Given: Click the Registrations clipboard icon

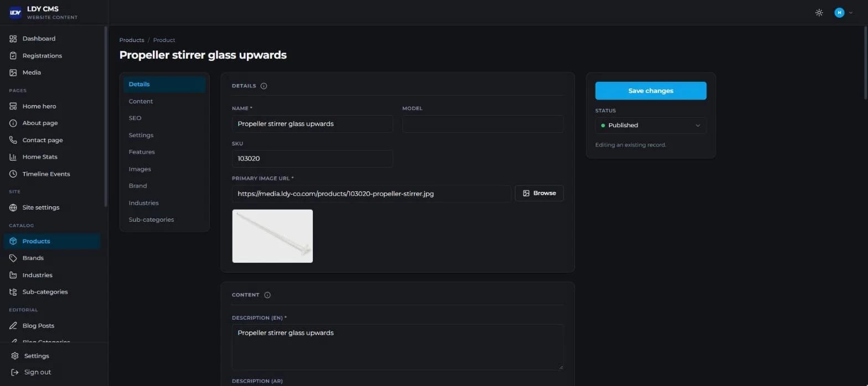Looking at the screenshot, I should point(13,56).
